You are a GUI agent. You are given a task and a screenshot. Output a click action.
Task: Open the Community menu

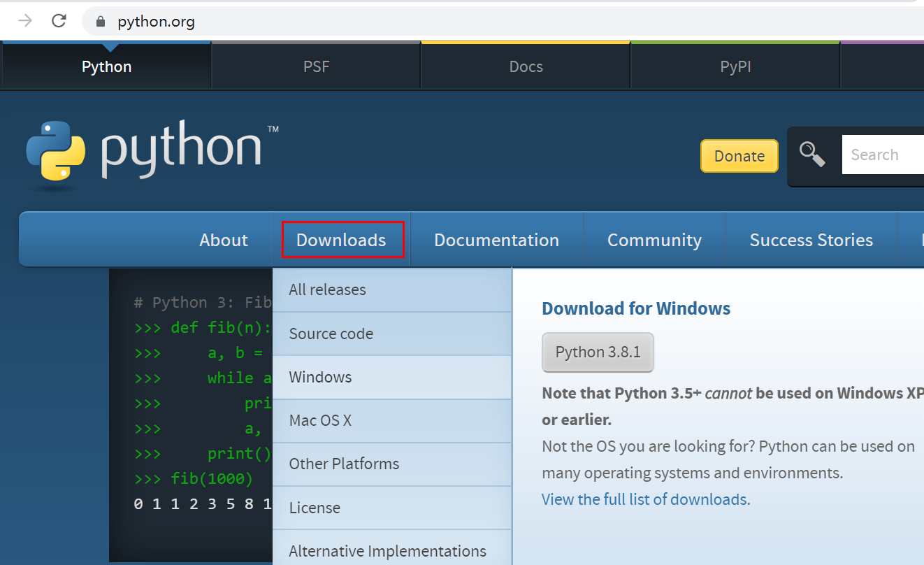pyautogui.click(x=654, y=240)
